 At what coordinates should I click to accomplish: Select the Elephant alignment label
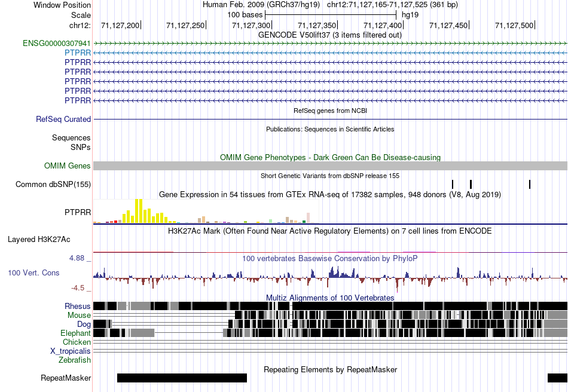pos(75,333)
